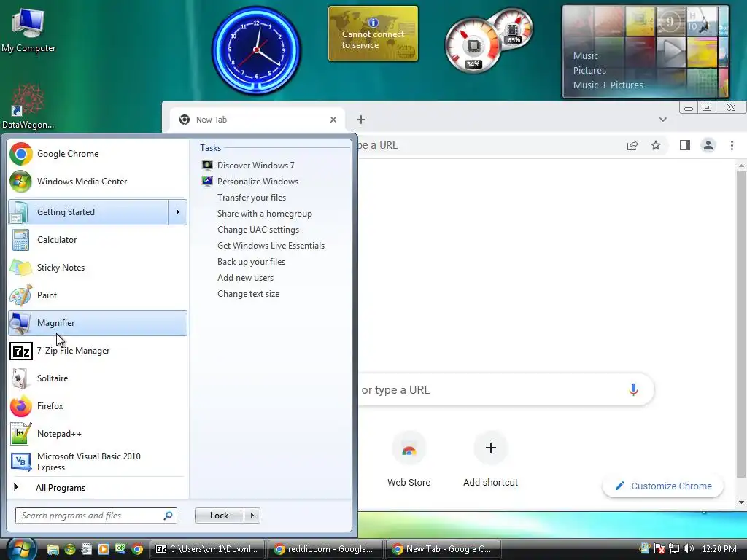747x560 pixels.
Task: Click the clock desktop gadget
Action: point(256,50)
